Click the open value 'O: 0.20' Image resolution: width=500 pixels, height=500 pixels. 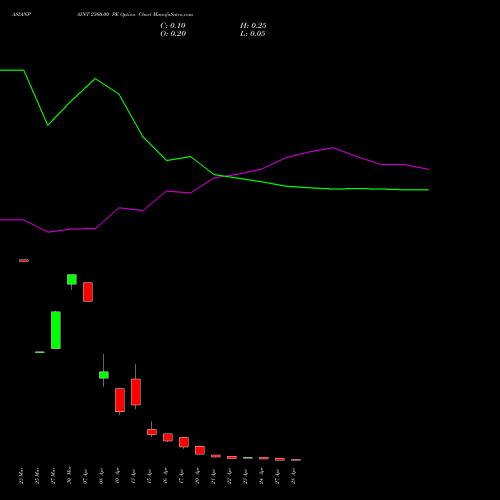173,34
